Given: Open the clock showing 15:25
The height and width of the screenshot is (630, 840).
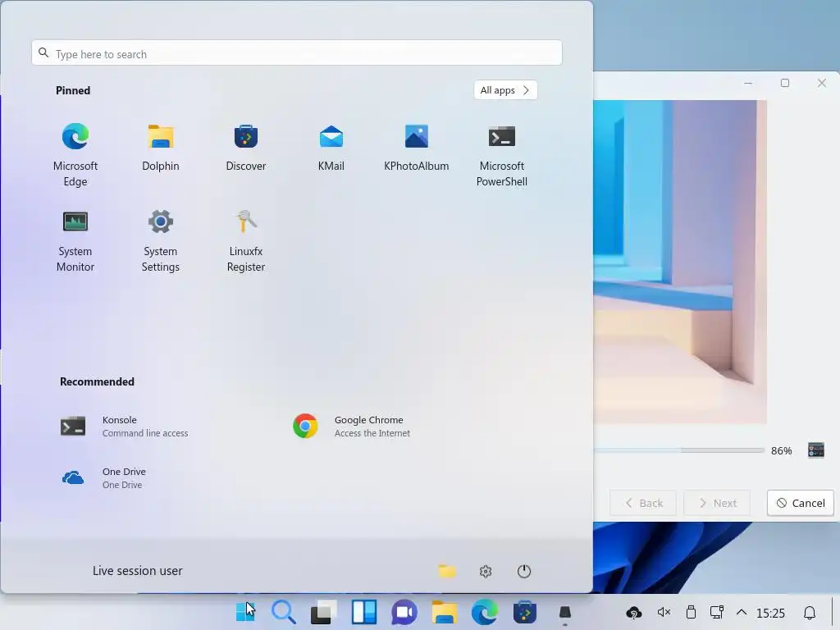Looking at the screenshot, I should 770,613.
